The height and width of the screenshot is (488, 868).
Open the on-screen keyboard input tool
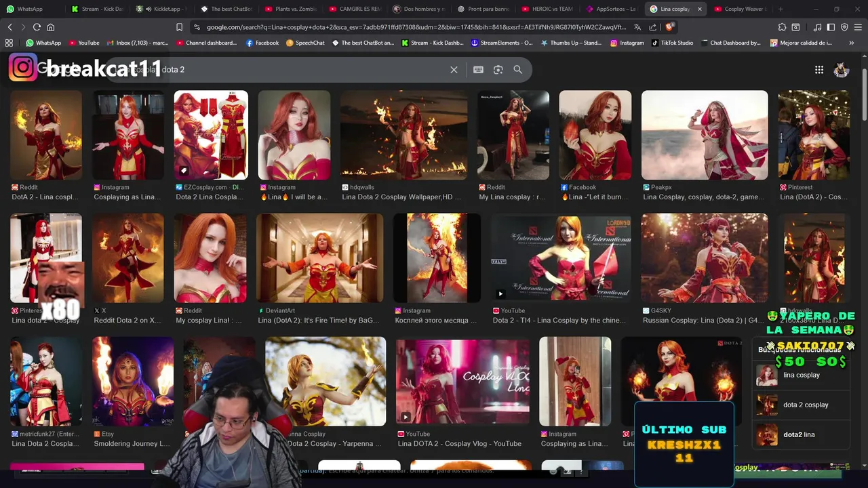point(478,70)
